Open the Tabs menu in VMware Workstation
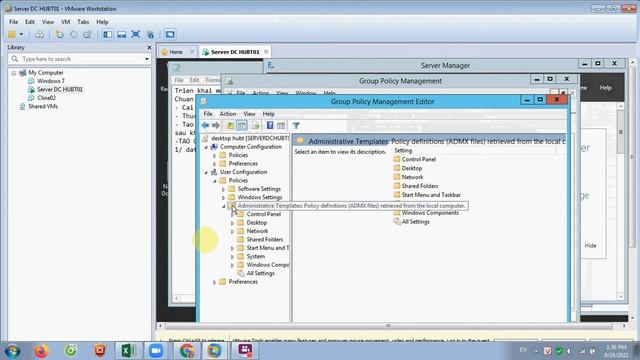This screenshot has height=360, width=640. coord(83,22)
